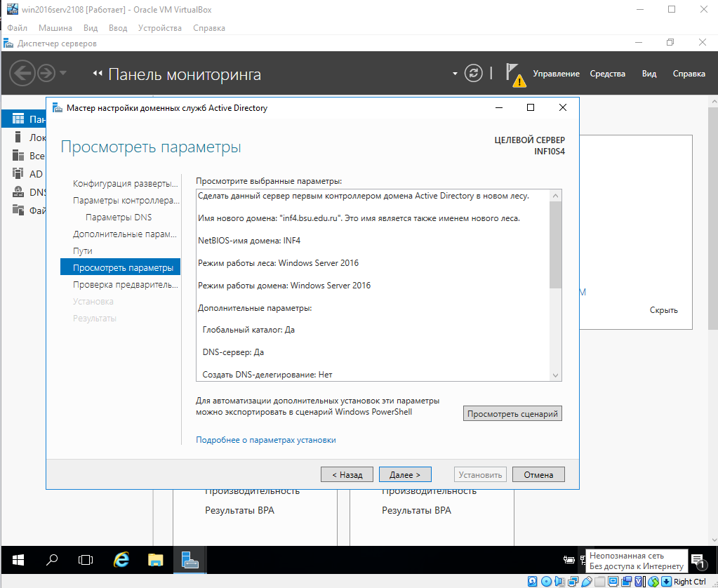Open taskbar search magnifier
Image resolution: width=718 pixels, height=588 pixels.
[52, 560]
